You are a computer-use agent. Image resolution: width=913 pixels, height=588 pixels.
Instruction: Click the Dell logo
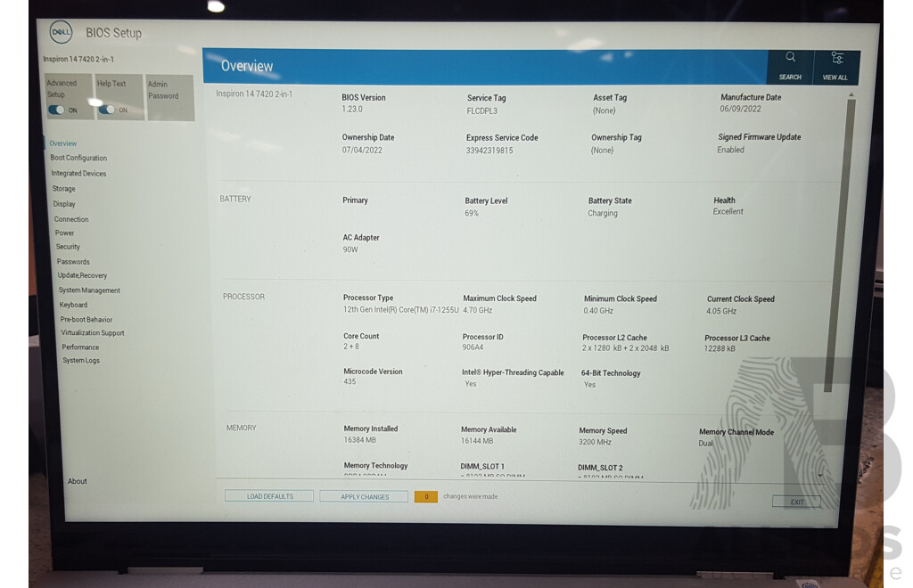coord(62,32)
